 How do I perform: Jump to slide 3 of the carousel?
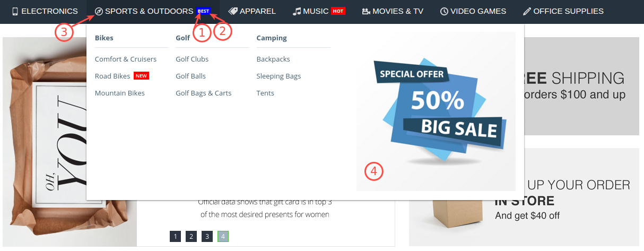coord(207,236)
